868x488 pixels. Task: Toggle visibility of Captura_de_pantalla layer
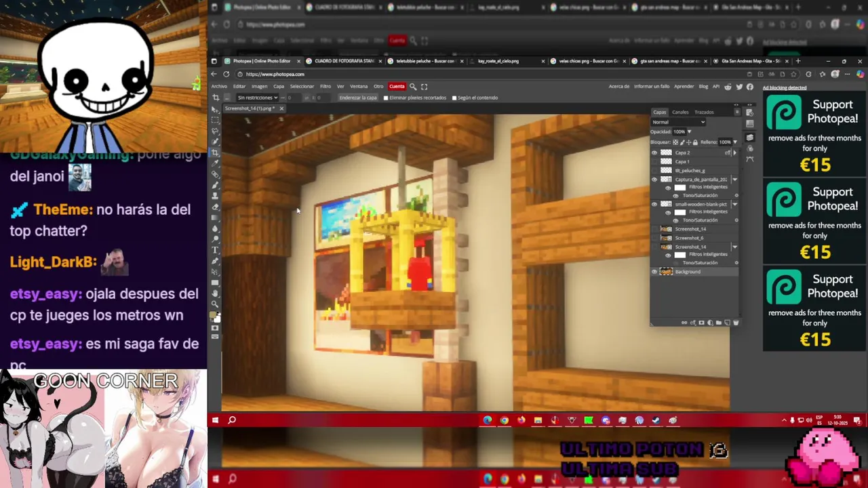(x=654, y=180)
